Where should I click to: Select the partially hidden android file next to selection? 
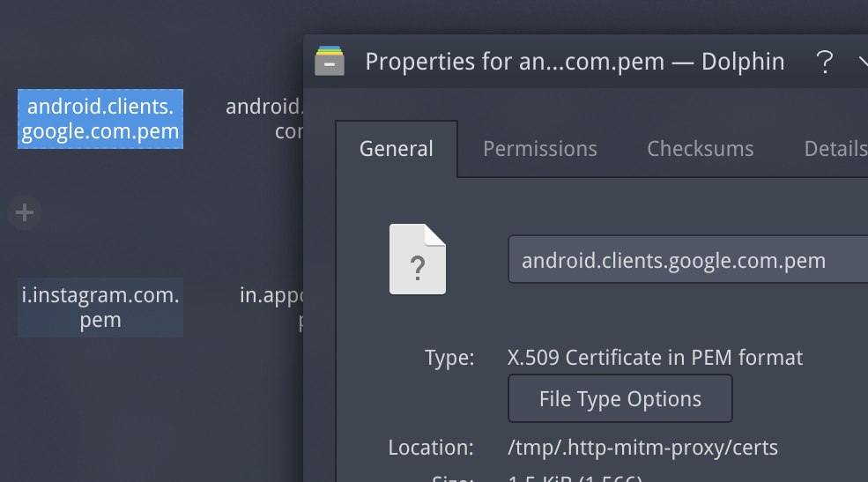[264, 119]
